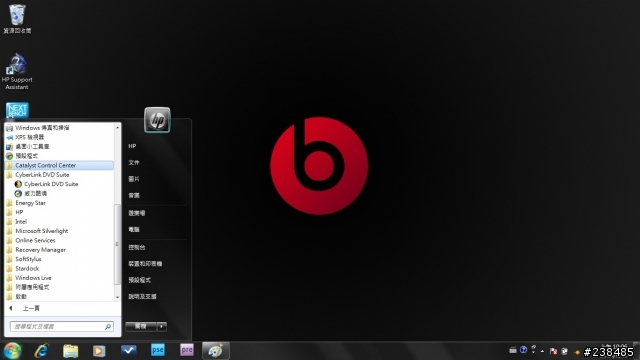Viewport: 640px width, 360px height.
Task: Open the Windows Start orb
Action: tap(12, 351)
